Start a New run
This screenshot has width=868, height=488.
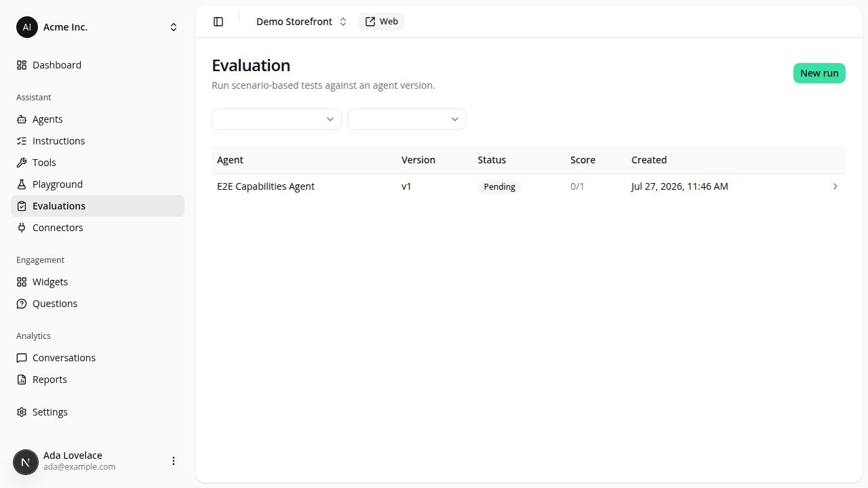(819, 73)
